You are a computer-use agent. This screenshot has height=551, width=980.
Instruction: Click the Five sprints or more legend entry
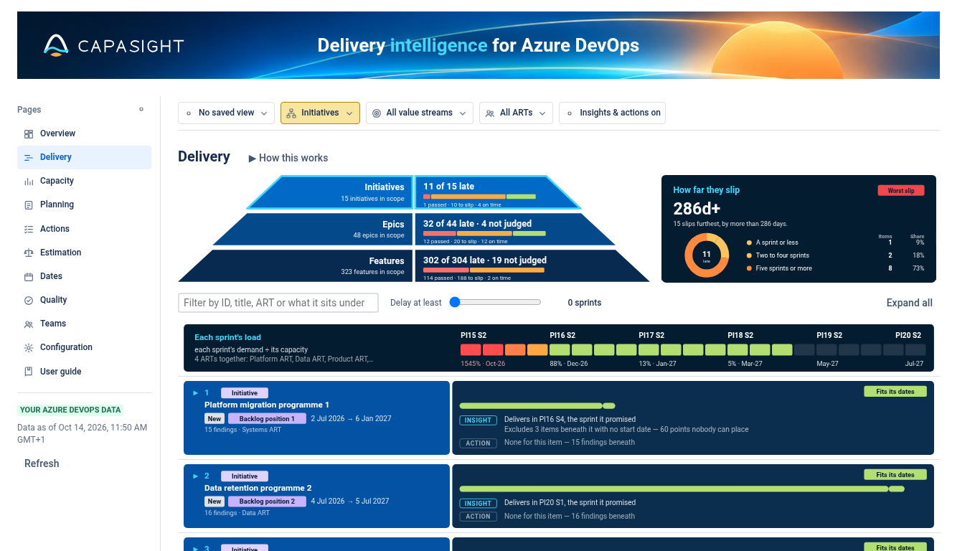(x=779, y=268)
